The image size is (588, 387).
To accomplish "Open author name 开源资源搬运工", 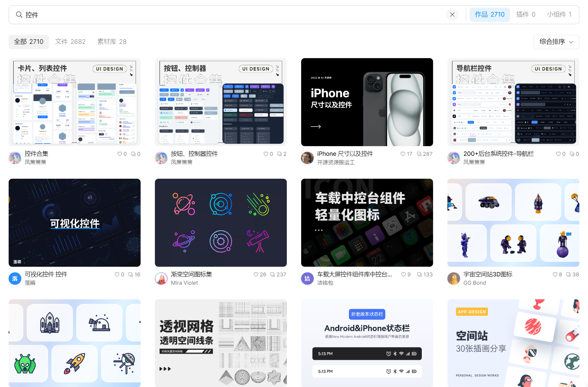I will pyautogui.click(x=336, y=162).
